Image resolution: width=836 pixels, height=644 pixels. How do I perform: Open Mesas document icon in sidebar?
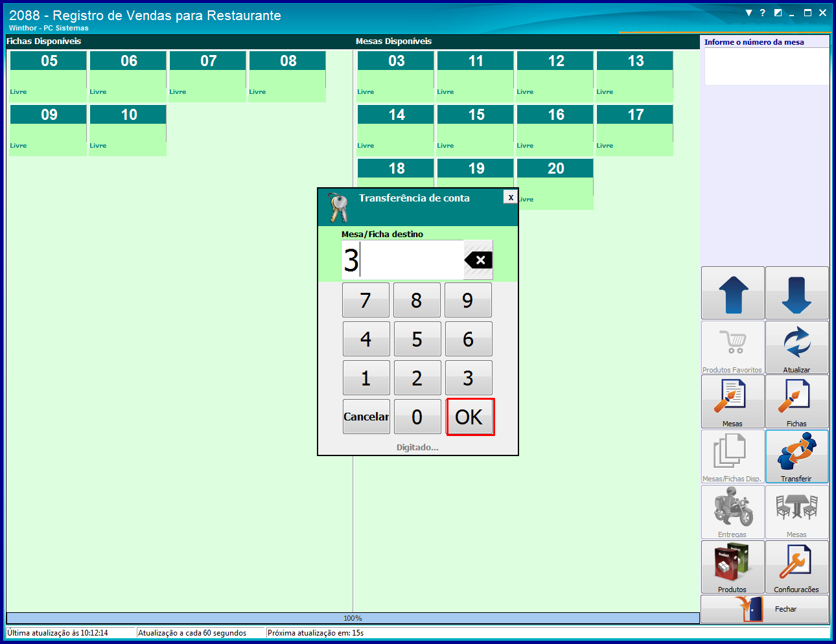[x=733, y=402]
